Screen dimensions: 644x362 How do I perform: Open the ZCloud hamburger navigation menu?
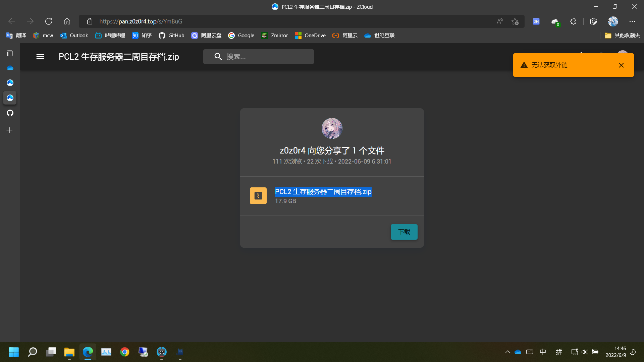coord(40,56)
